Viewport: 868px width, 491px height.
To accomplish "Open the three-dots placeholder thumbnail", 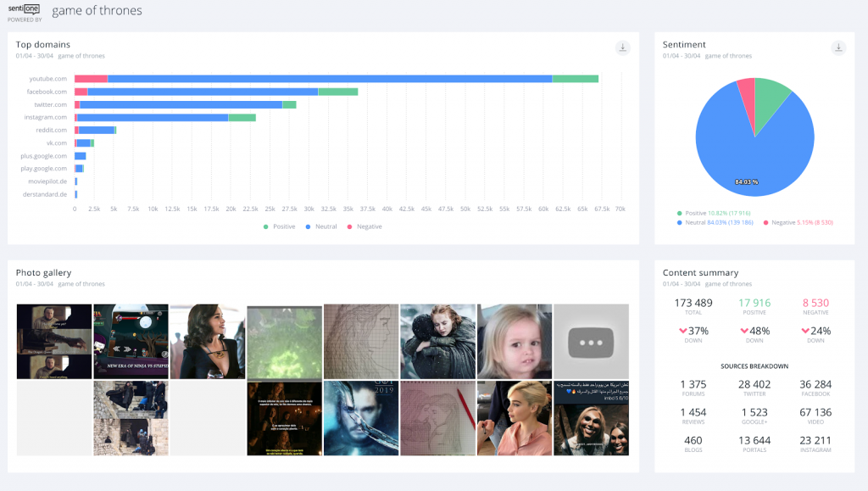I will [591, 341].
